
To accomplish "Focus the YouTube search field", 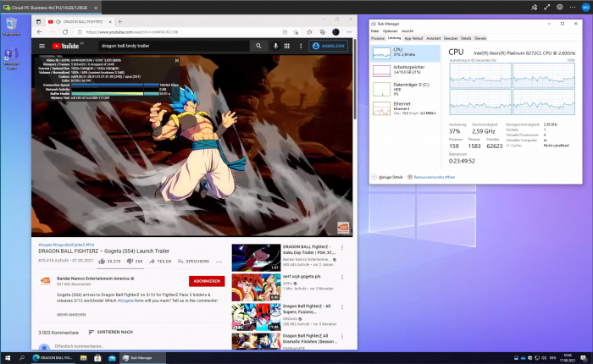I will [174, 46].
